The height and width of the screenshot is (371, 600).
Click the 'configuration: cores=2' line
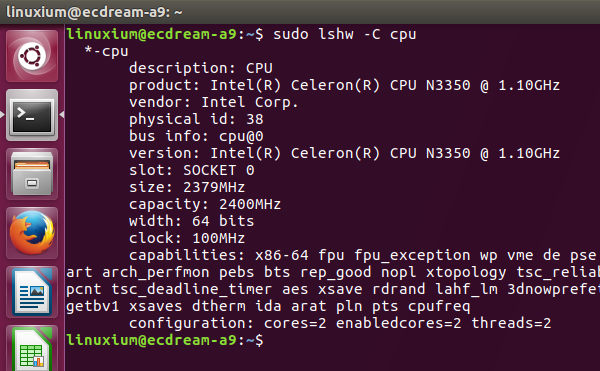click(340, 323)
